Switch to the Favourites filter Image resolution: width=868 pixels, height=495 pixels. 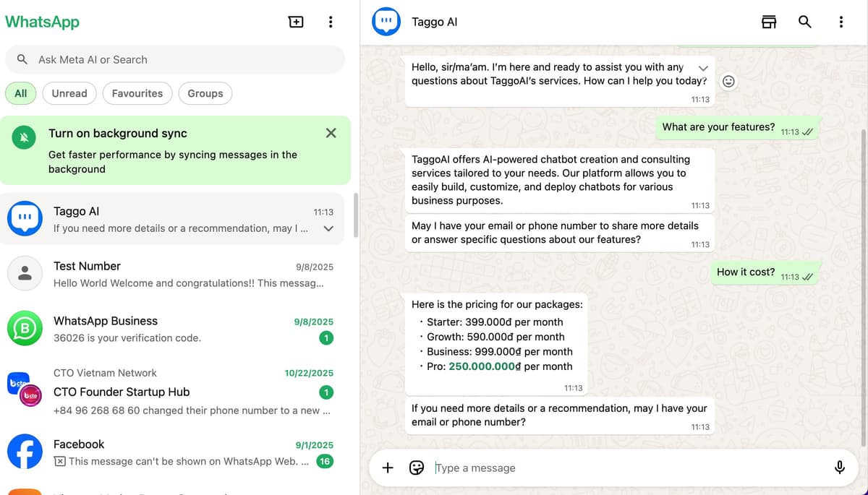pos(137,93)
